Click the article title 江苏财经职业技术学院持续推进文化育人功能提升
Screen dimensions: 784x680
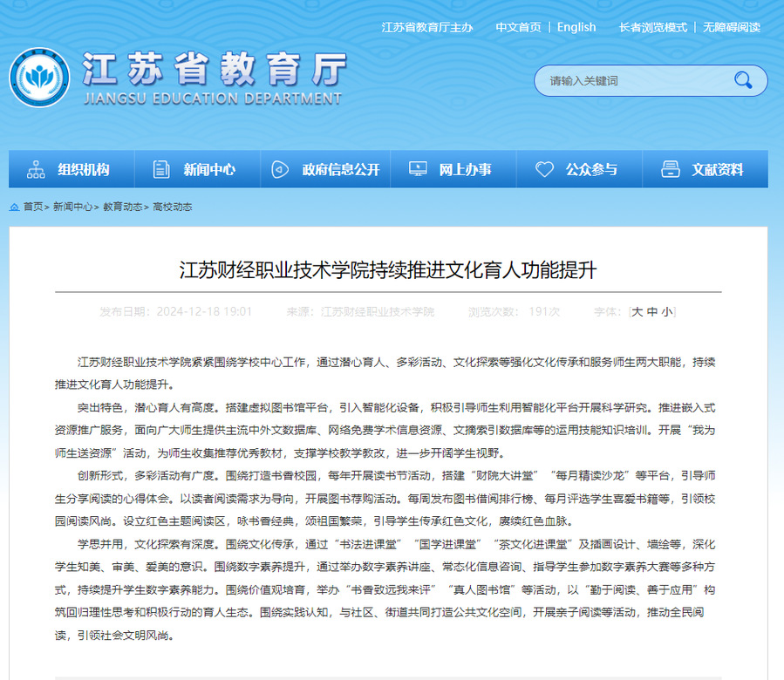(x=388, y=270)
